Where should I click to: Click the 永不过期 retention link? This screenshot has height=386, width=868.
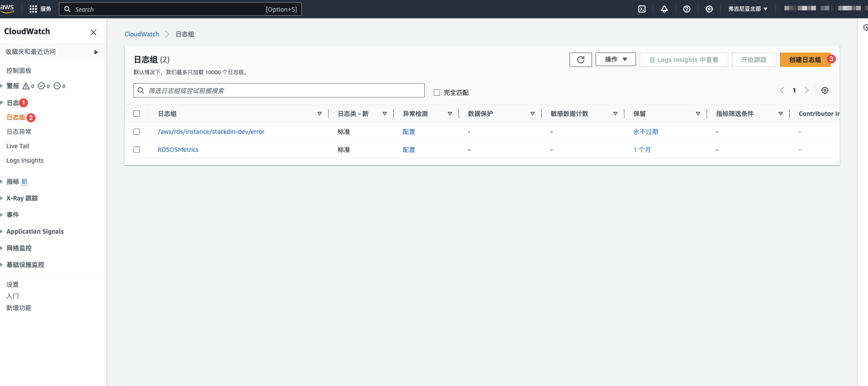pyautogui.click(x=646, y=132)
